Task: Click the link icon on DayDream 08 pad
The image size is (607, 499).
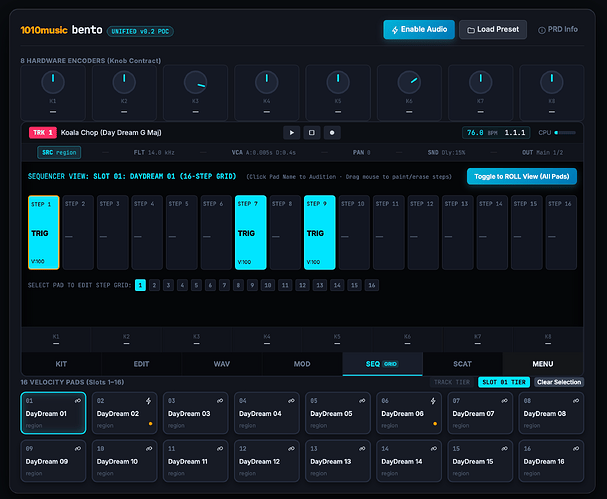Action: click(576, 401)
